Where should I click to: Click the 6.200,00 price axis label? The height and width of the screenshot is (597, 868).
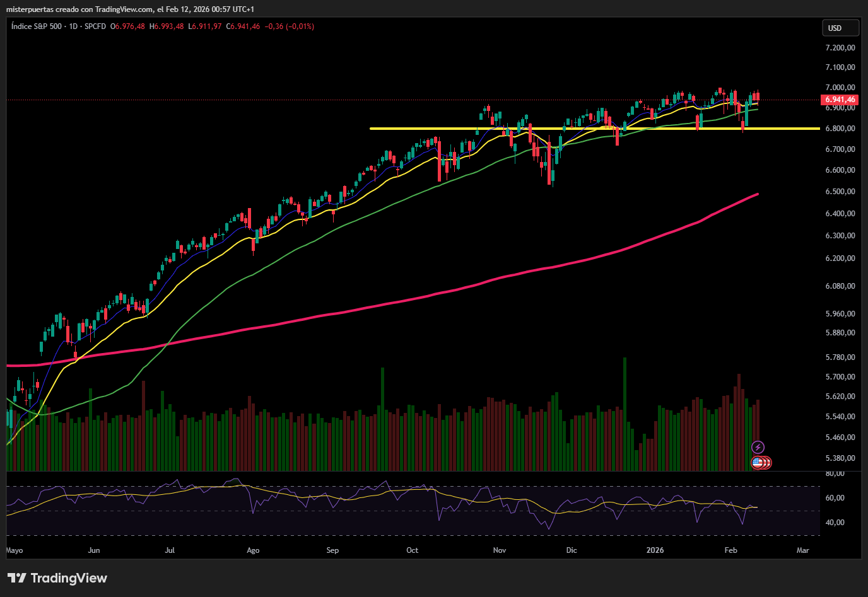click(x=840, y=258)
